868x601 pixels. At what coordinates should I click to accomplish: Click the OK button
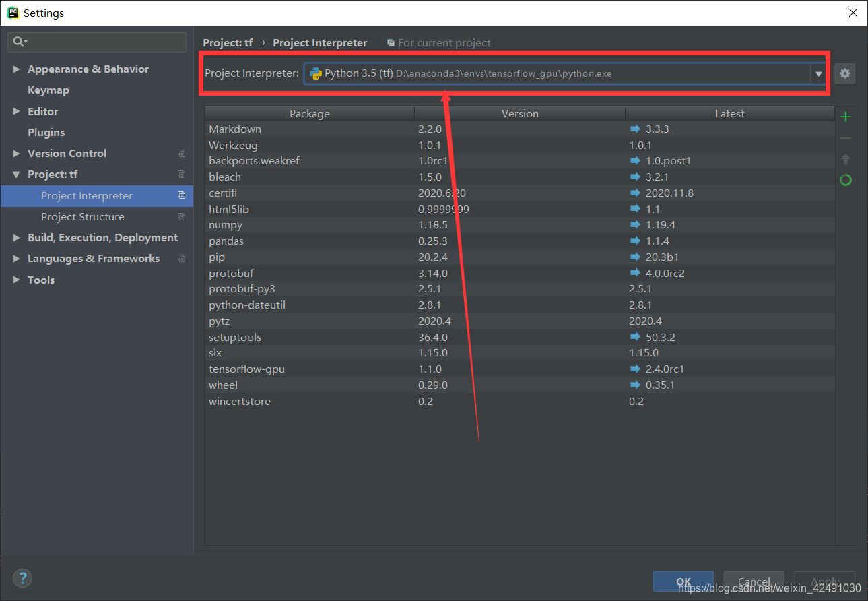coord(683,582)
